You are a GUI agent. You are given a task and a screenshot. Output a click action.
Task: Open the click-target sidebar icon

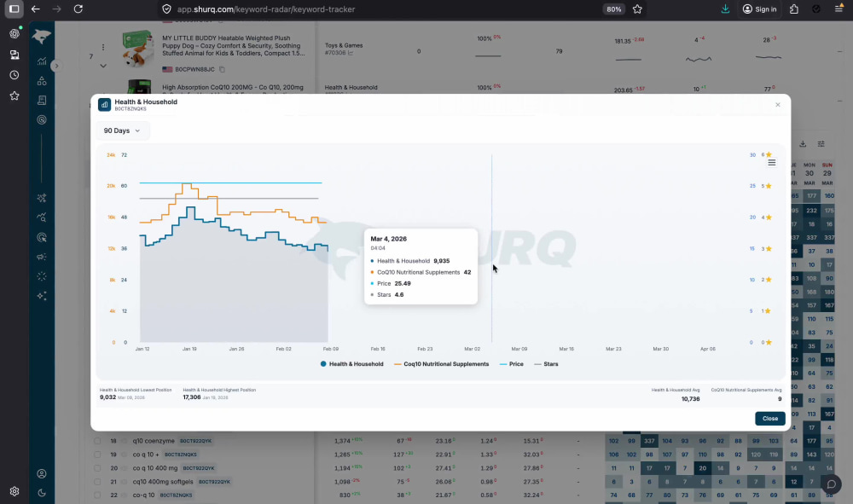coord(42,237)
